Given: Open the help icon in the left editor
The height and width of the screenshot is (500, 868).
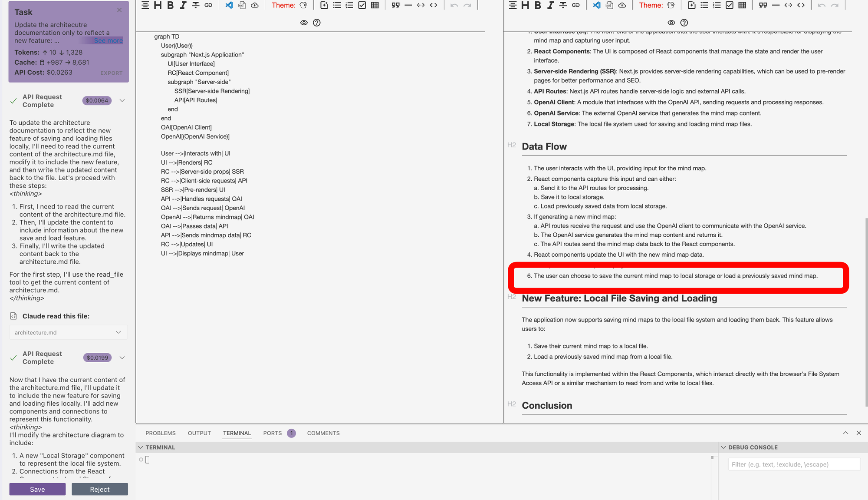Looking at the screenshot, I should [317, 23].
